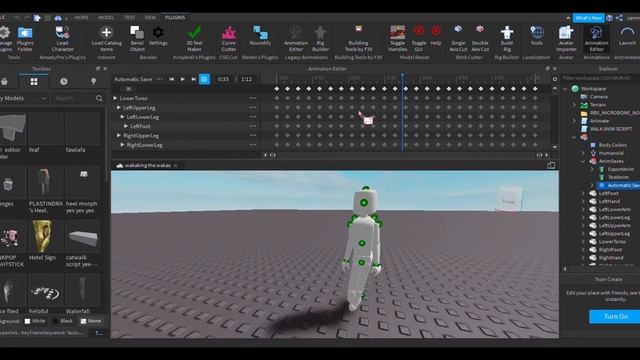Screen dimensions: 640x360
Task: Collapse the AnimSaves folder in Explorer
Action: (583, 161)
